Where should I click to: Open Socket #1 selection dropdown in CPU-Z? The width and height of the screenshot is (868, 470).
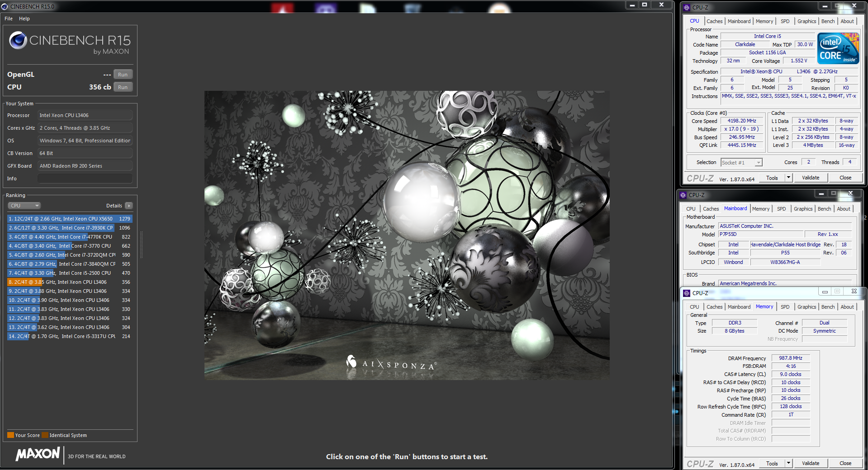(741, 162)
